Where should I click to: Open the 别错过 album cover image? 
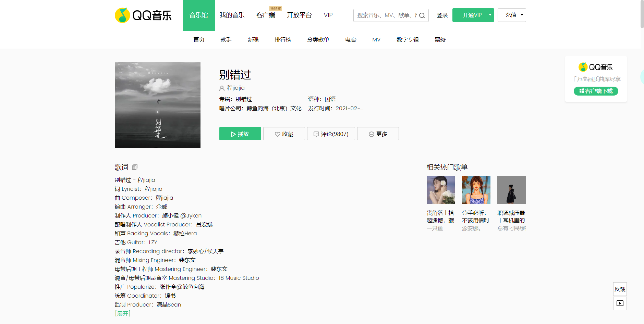pos(158,105)
